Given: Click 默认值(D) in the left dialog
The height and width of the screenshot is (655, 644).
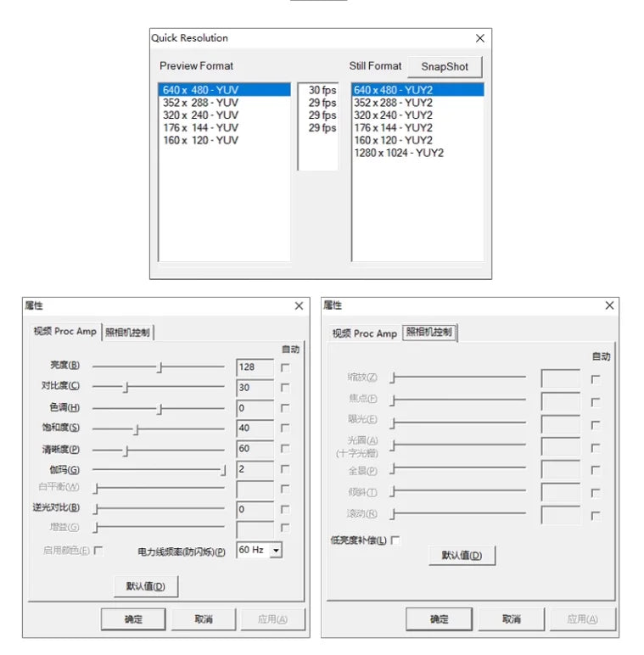Looking at the screenshot, I should (x=146, y=586).
